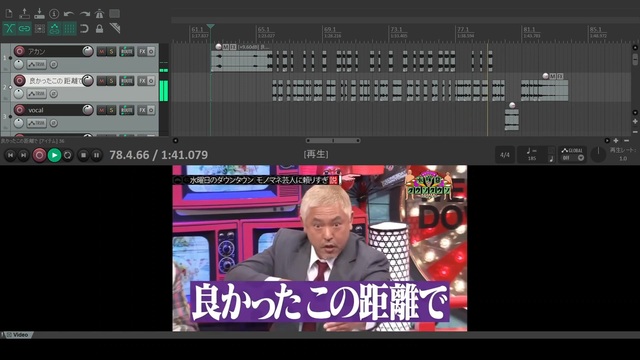This screenshot has width=640, height=360.
Task: Open global automation override dropdown
Action: [x=572, y=155]
